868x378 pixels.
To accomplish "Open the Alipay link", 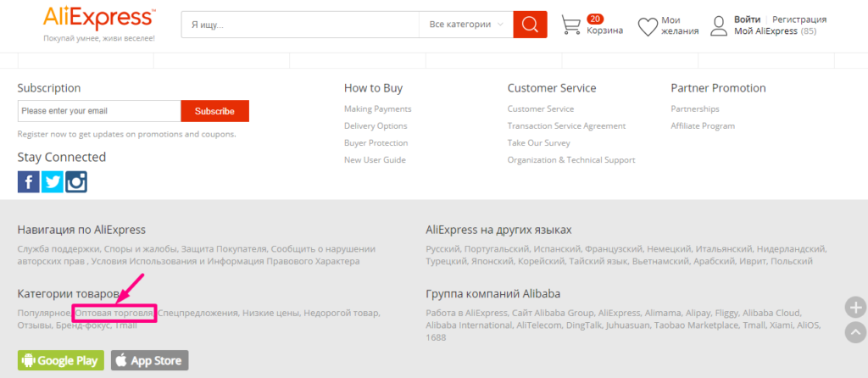I will click(x=697, y=313).
